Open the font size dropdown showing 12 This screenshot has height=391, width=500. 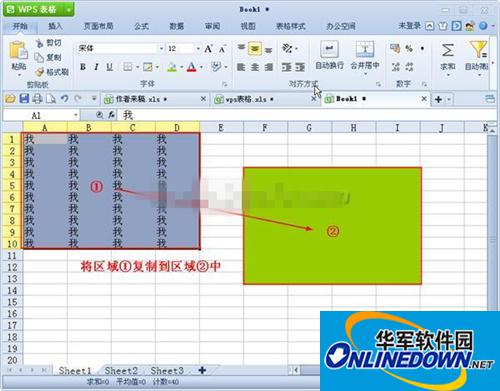click(x=198, y=49)
